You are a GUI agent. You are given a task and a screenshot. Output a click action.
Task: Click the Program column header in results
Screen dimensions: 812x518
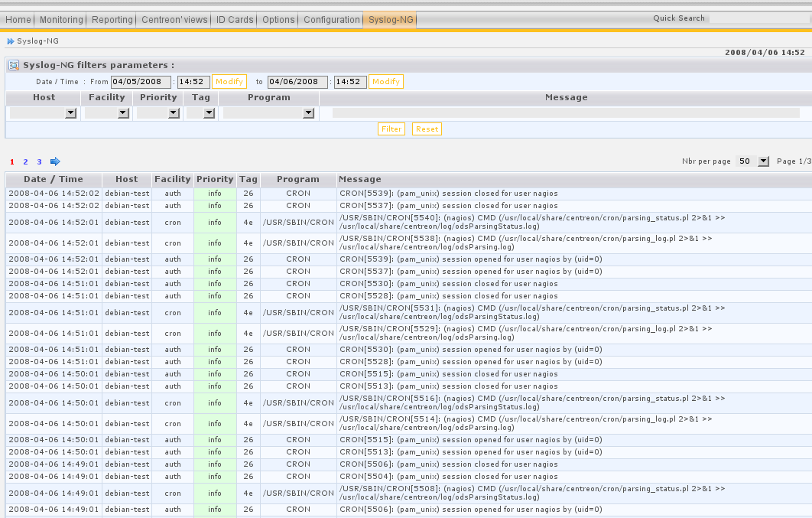click(x=297, y=179)
